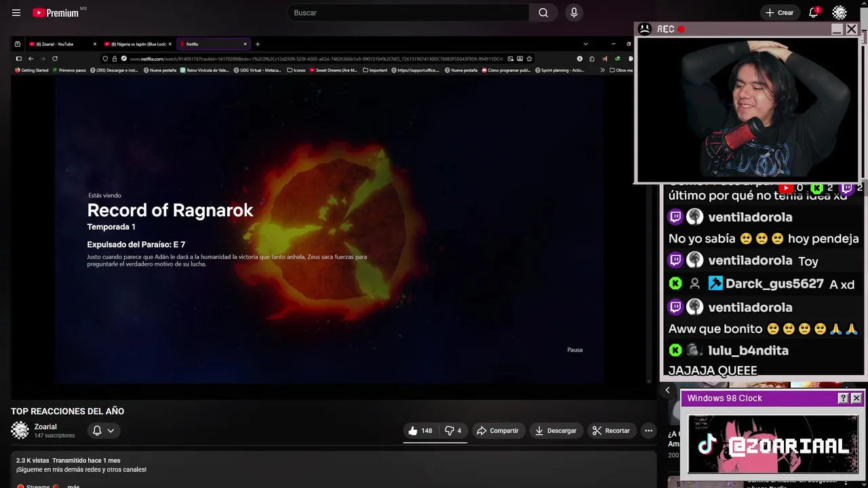Expand subscription notification bell dropdown
This screenshot has height=488, width=868.
(x=104, y=430)
